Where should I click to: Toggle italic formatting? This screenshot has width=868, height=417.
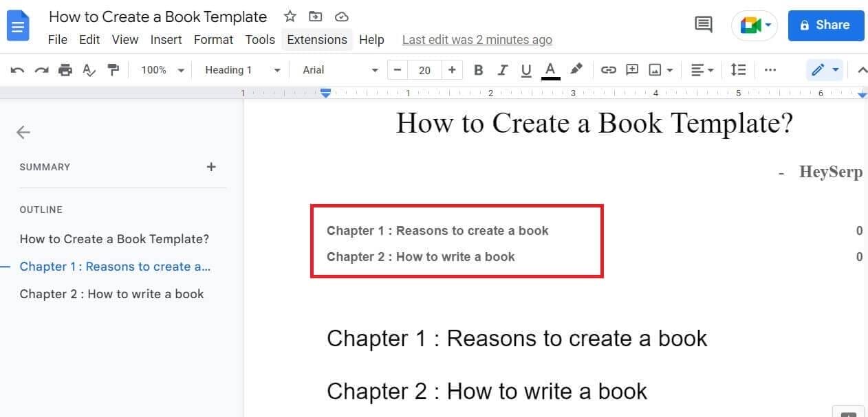click(x=503, y=69)
